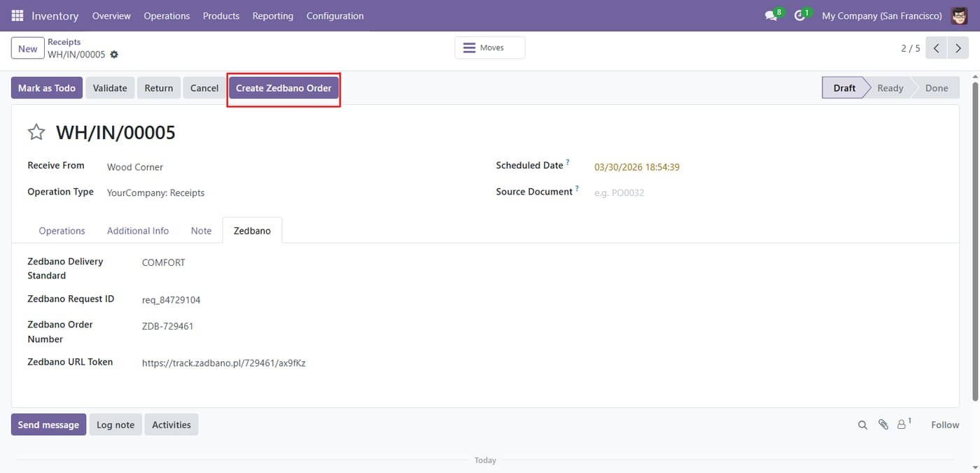The image size is (980, 473).
Task: Open the Products menu
Action: (221, 15)
